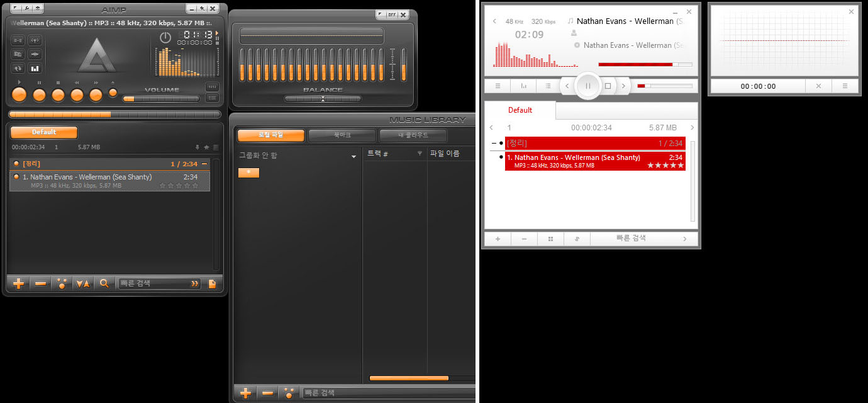
Task: Expand the 그룹화 안 함 grouping dropdown
Action: click(x=354, y=156)
